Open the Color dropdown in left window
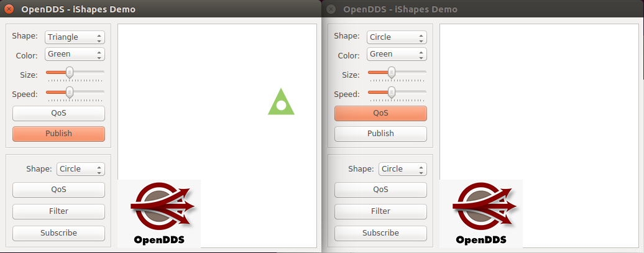The image size is (644, 253). [x=75, y=54]
